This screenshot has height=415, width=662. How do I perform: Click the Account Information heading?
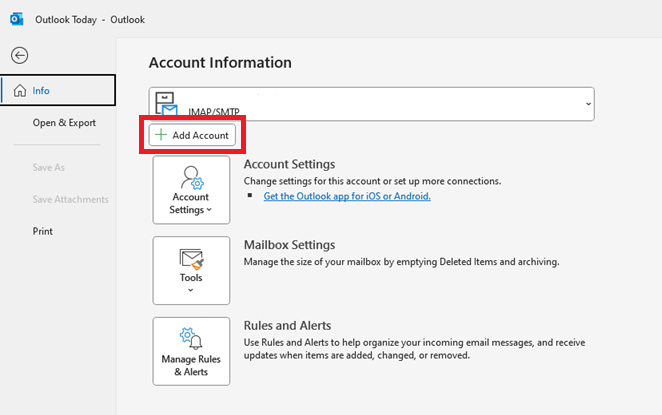coord(220,62)
